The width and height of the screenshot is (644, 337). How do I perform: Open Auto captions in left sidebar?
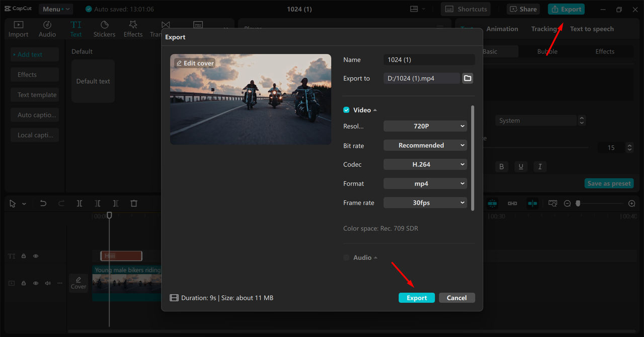35,115
